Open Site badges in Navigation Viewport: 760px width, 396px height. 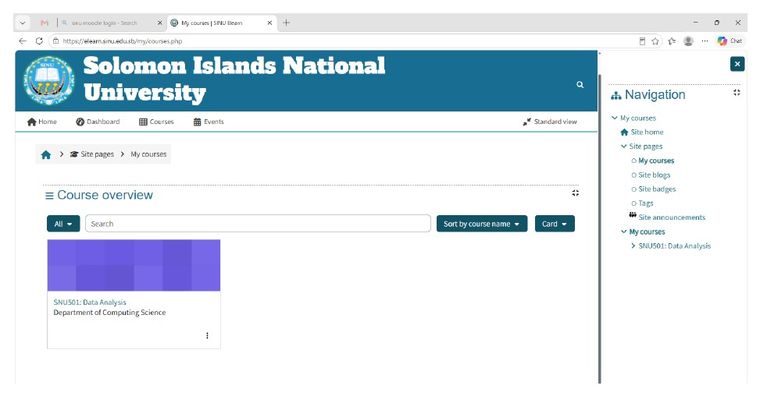click(x=657, y=189)
